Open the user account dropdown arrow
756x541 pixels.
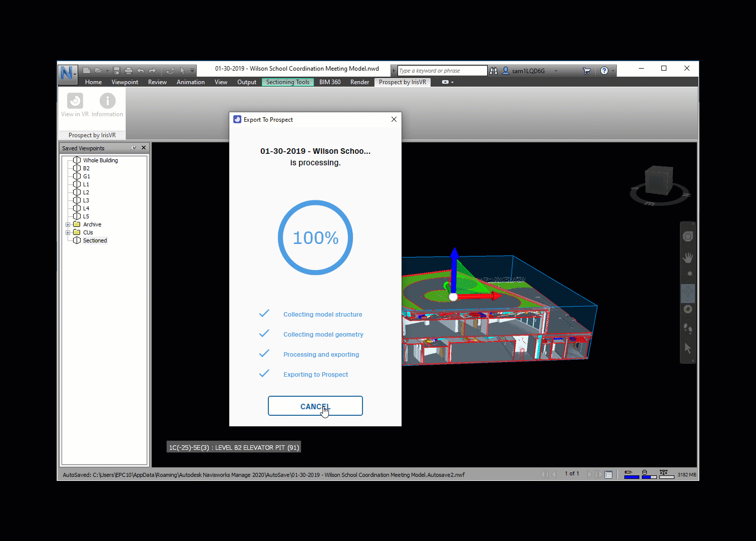(x=556, y=71)
